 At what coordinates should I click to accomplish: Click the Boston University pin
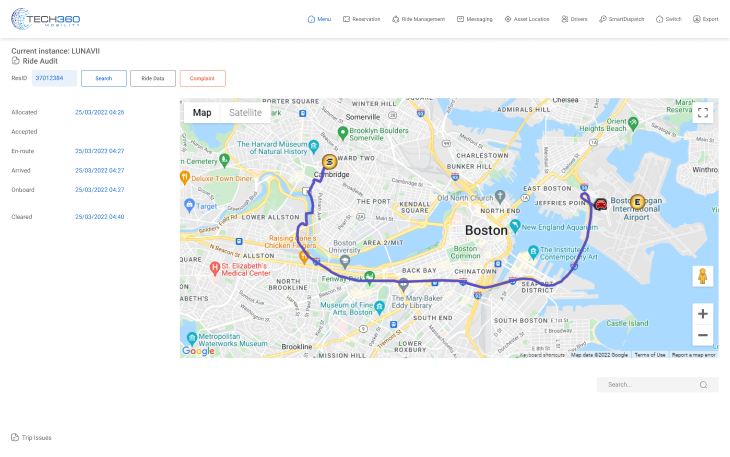[345, 262]
